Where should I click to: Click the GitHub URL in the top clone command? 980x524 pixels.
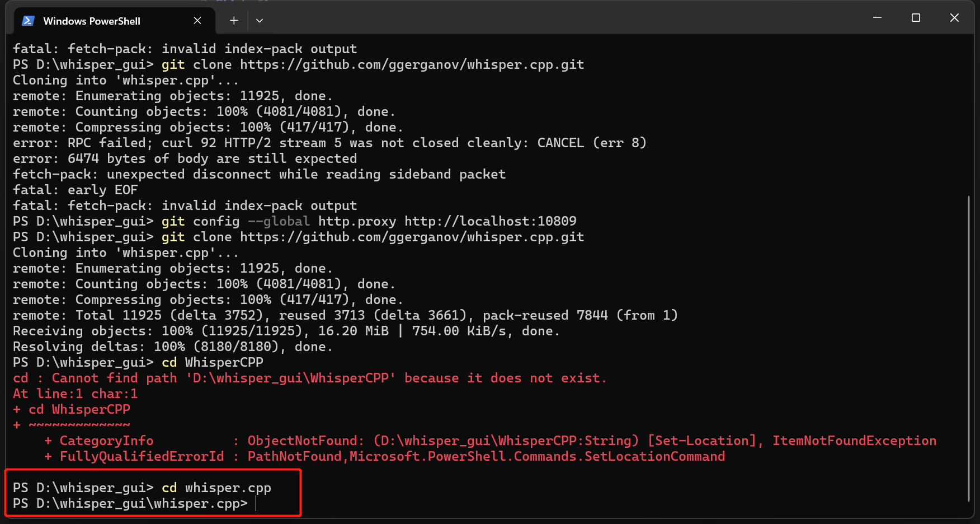pyautogui.click(x=412, y=65)
